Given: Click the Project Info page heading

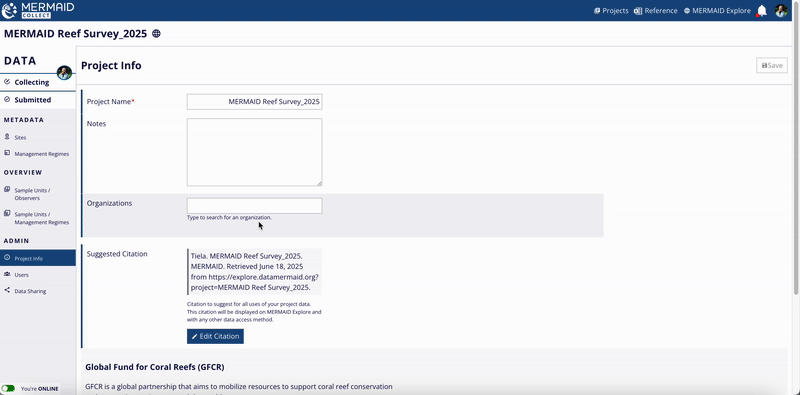Looking at the screenshot, I should (x=111, y=65).
